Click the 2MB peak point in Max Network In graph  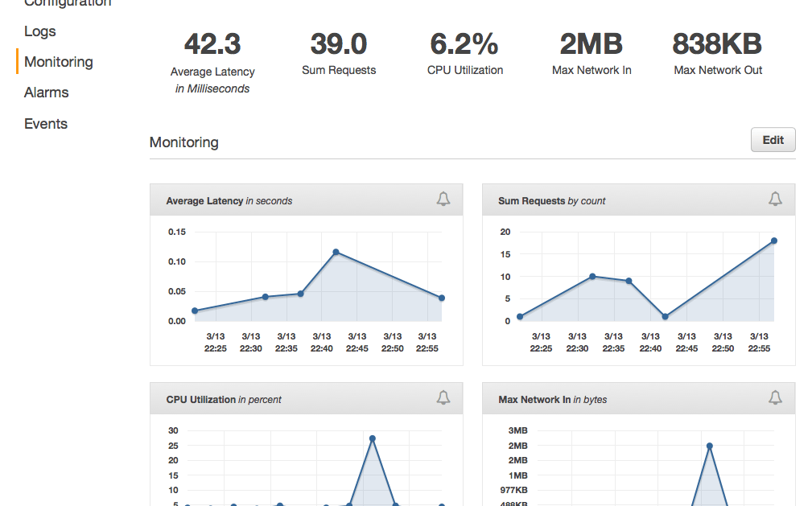pyautogui.click(x=709, y=446)
